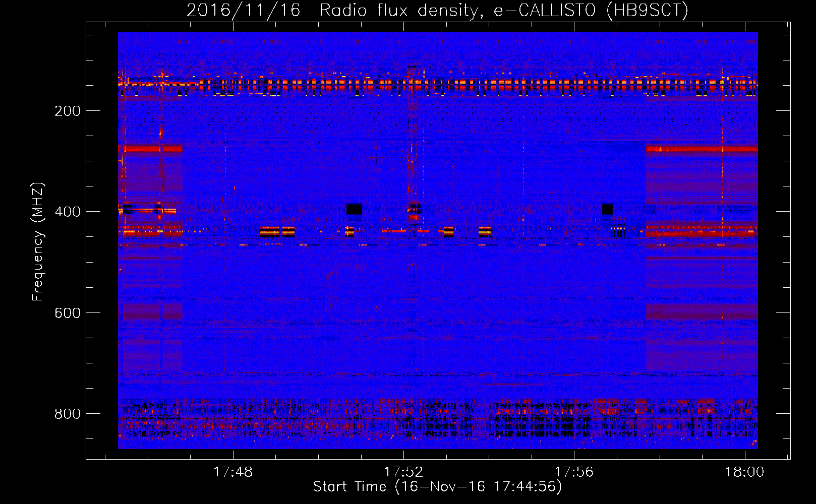Click the 400 frequency tick label
Screen dimensions: 816x504
click(67, 212)
